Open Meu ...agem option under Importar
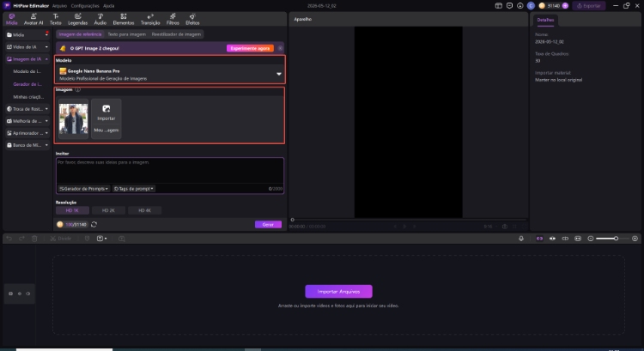Screen dimensions: 644x351 click(106, 130)
